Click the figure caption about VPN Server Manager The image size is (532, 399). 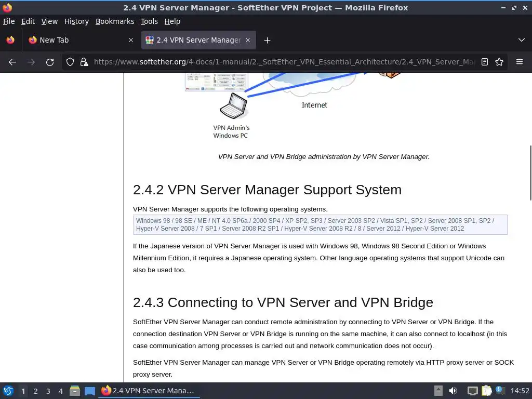[324, 157]
